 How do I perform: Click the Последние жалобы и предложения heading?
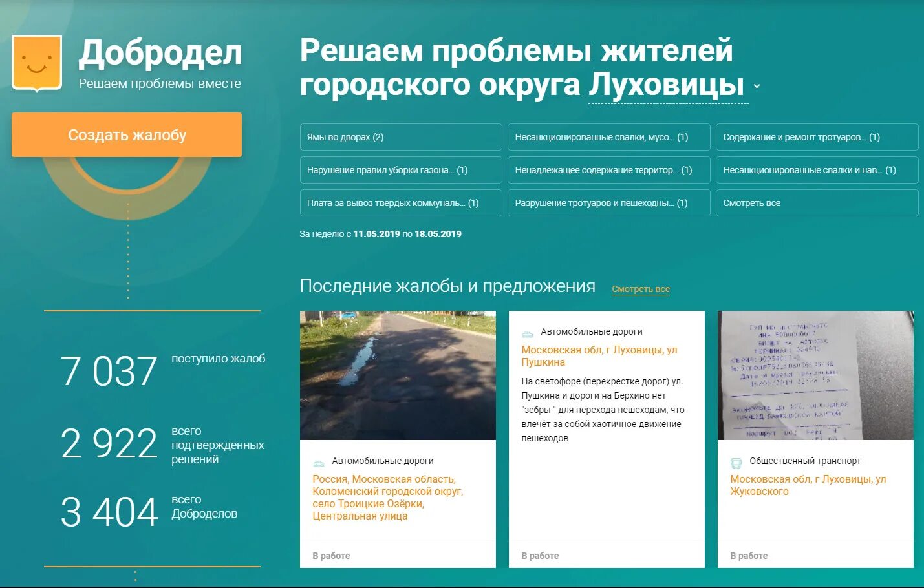point(447,286)
